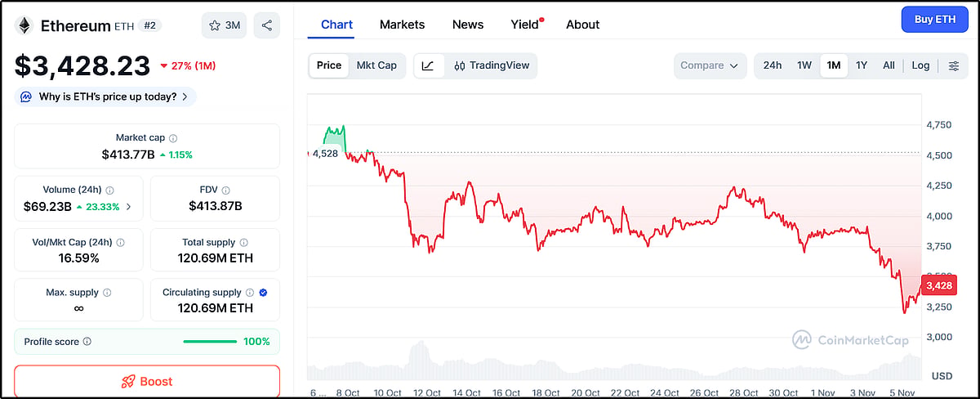Set chart range to 1W
980x399 pixels.
[x=804, y=65]
